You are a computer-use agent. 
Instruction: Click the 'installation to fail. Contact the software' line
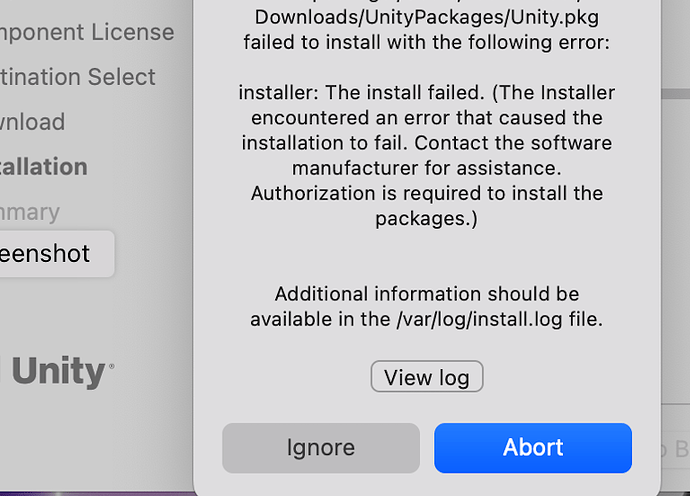(x=427, y=143)
